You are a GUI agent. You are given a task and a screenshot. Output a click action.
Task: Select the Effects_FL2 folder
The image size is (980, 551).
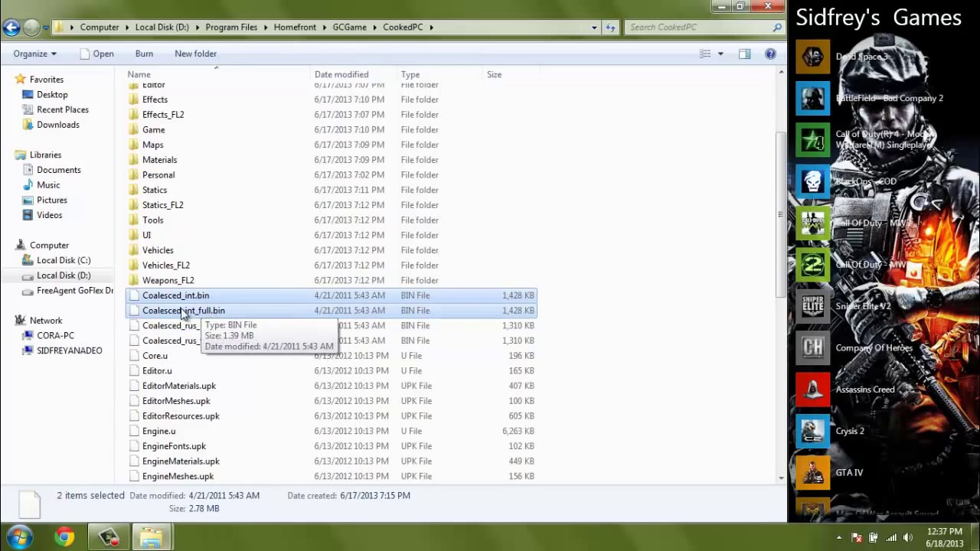[163, 115]
